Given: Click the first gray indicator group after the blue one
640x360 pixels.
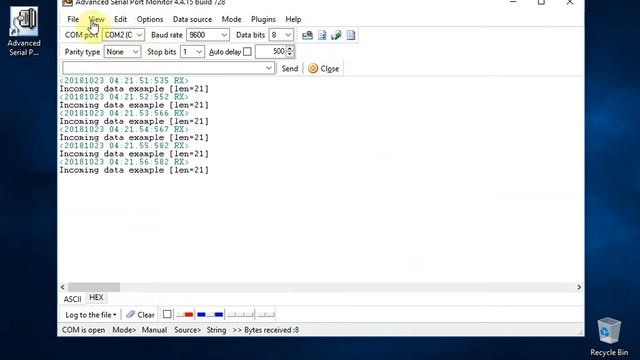Looking at the screenshot, I should coord(240,314).
